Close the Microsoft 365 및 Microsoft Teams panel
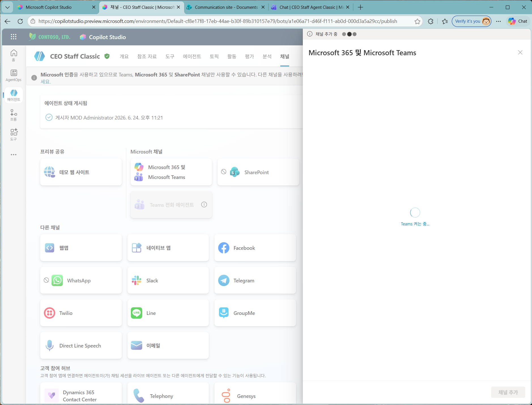The width and height of the screenshot is (532, 405). click(520, 52)
